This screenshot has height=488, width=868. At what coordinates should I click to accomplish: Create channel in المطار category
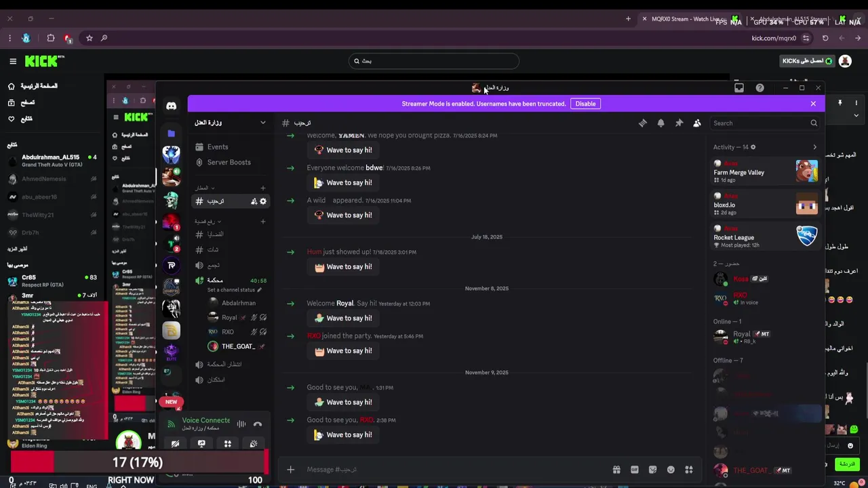pyautogui.click(x=263, y=188)
